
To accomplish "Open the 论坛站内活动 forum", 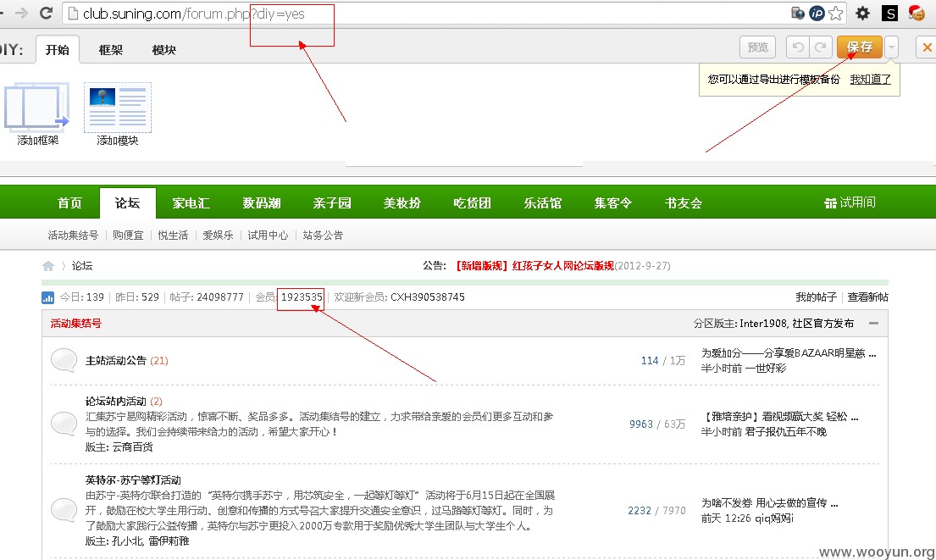I will pyautogui.click(x=116, y=402).
